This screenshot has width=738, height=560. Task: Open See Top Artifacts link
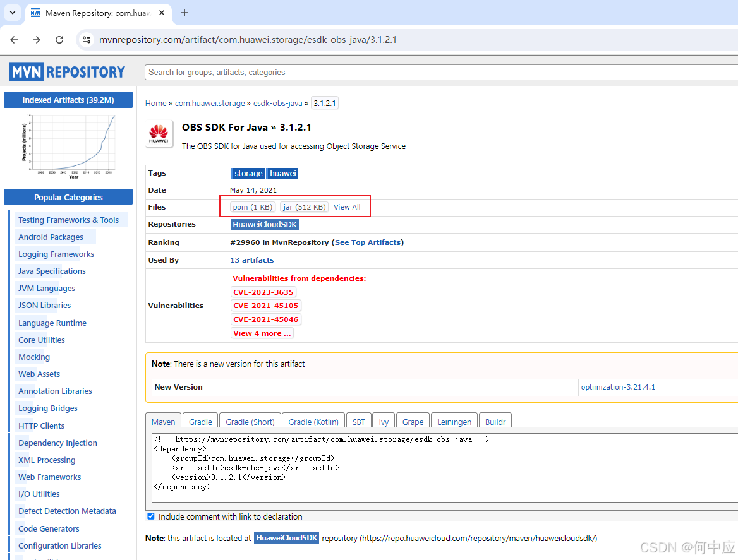(368, 242)
